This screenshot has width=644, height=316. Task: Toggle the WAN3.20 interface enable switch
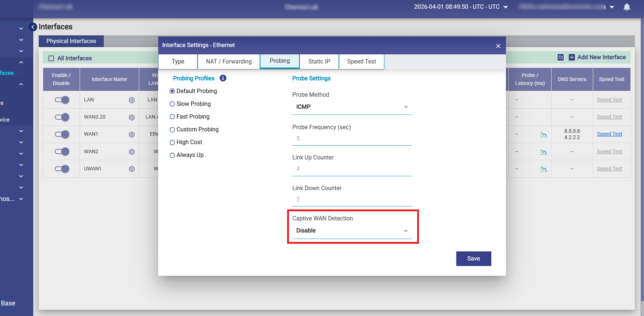point(62,117)
